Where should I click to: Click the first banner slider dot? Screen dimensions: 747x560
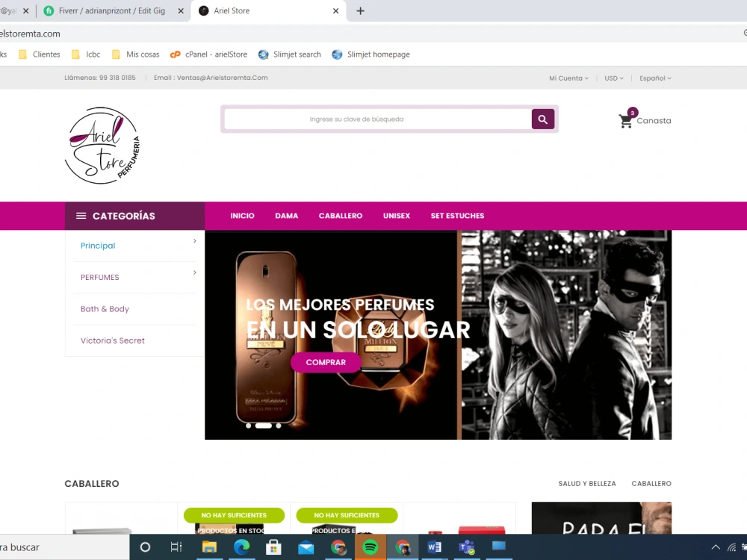click(x=248, y=426)
